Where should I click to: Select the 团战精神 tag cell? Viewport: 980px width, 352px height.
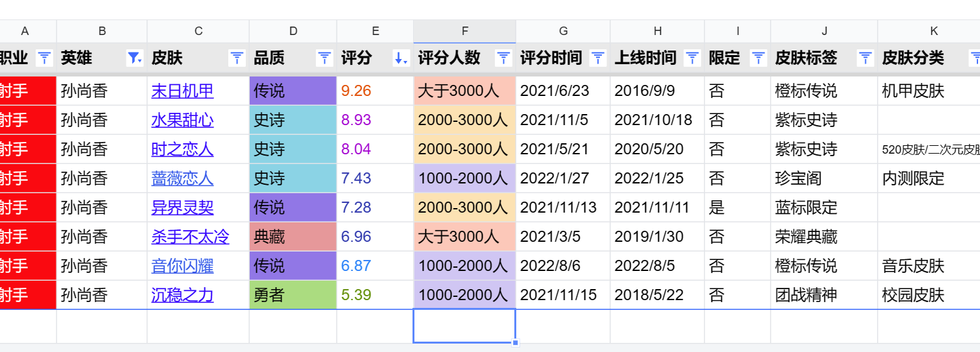coord(824,295)
